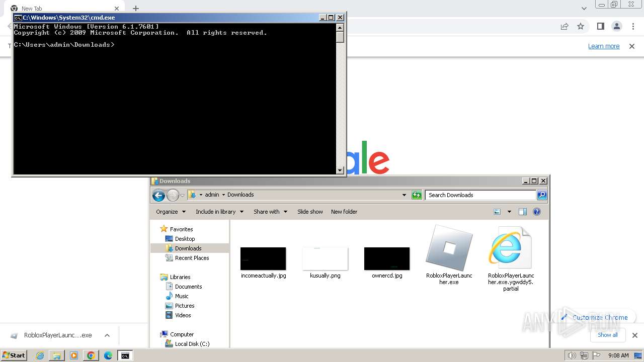Open the view options dropdown arrow
This screenshot has height=362, width=644.
point(509,212)
